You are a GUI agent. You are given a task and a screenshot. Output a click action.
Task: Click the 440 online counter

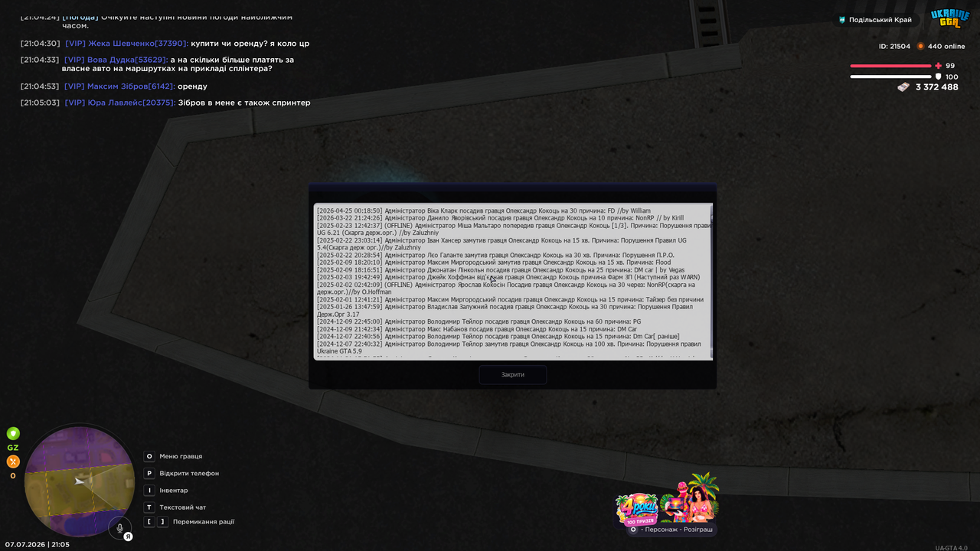coord(946,46)
